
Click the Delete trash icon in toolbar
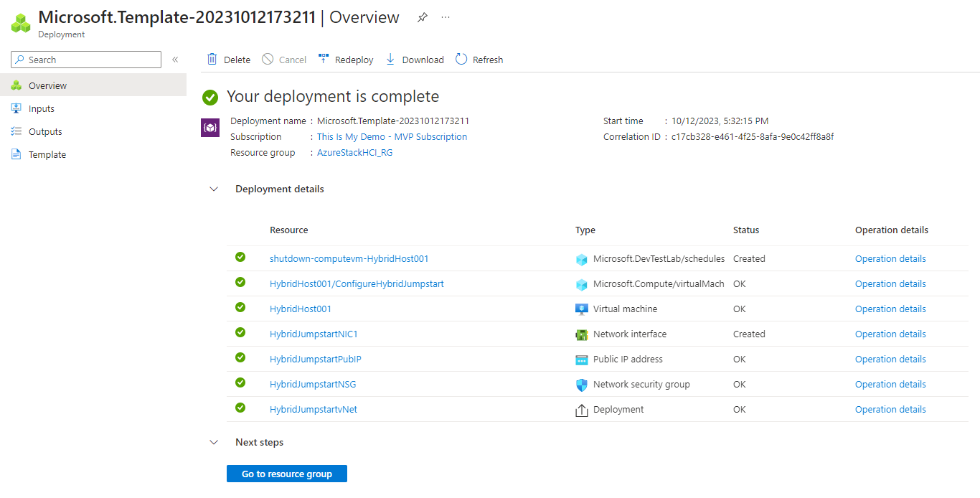(212, 60)
